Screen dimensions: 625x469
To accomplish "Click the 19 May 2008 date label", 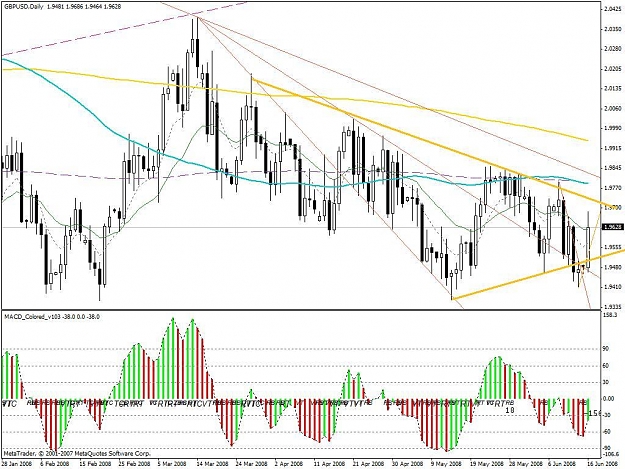I will [x=486, y=464].
